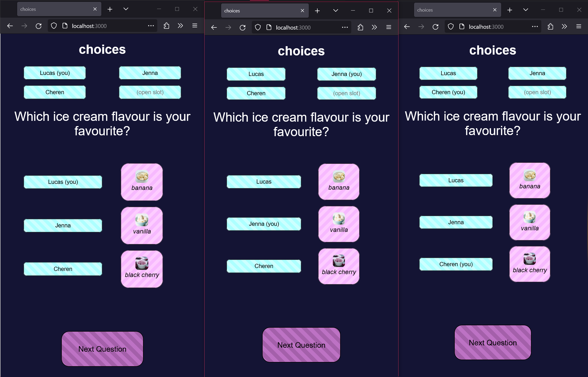Select vanilla flavour card in middle window

tap(339, 224)
